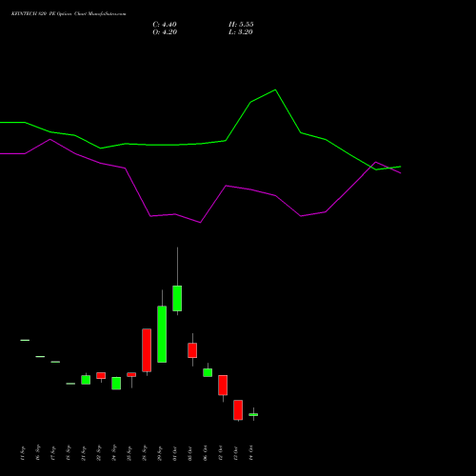Select the green candle above 21 Sep
Screen dimensions: 476x476
pyautogui.click(x=86, y=380)
